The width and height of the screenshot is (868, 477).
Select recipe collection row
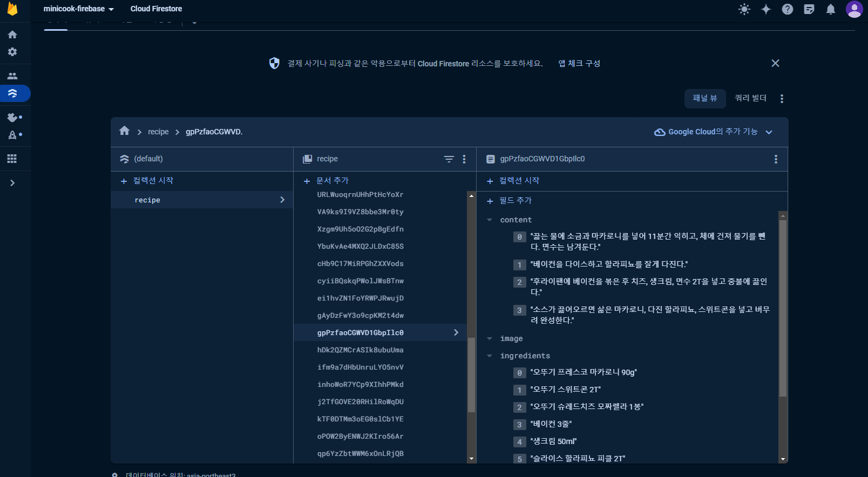(201, 200)
